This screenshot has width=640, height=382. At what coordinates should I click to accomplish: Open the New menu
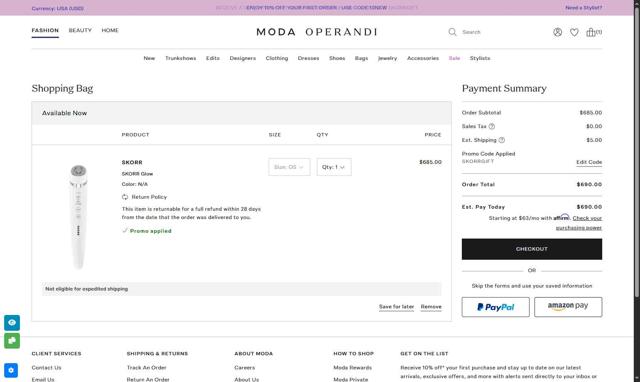coord(149,58)
